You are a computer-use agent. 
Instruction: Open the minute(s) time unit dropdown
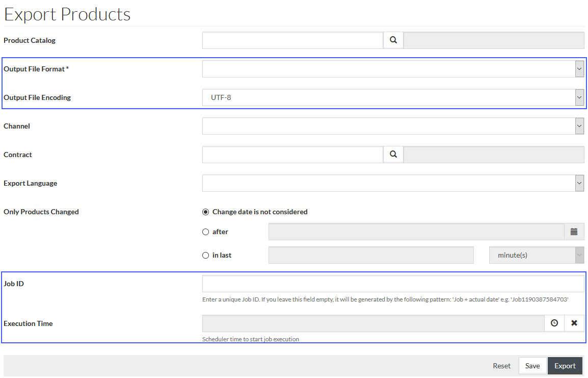[537, 255]
